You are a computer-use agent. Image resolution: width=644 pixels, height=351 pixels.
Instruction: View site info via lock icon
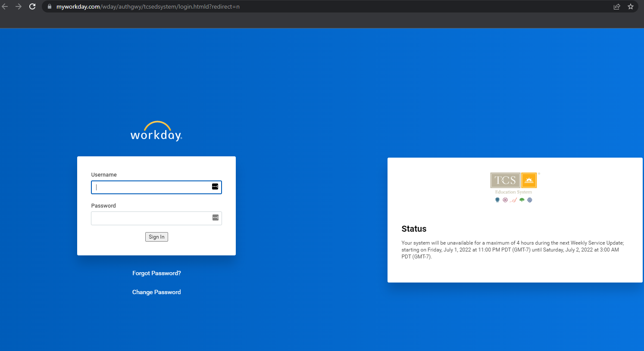pyautogui.click(x=50, y=6)
